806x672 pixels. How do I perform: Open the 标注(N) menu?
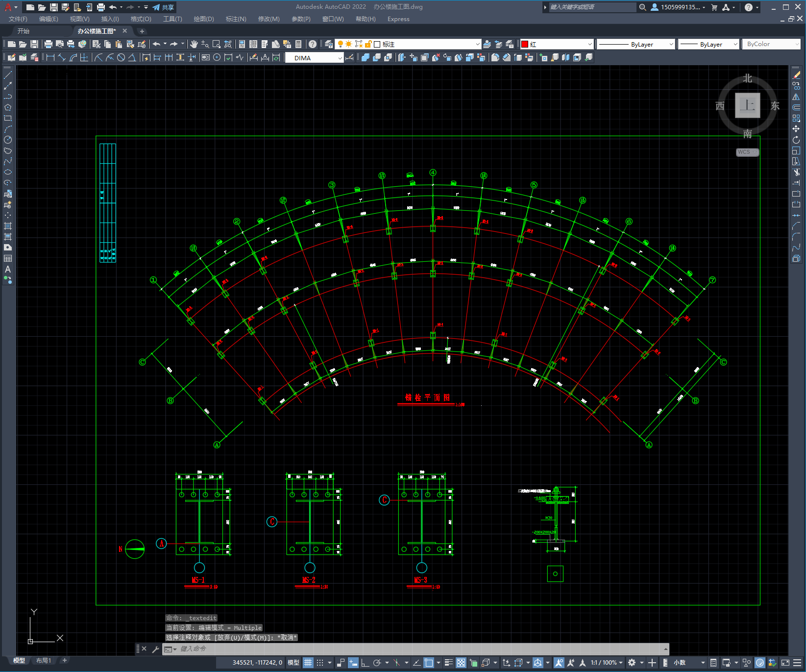(x=236, y=19)
